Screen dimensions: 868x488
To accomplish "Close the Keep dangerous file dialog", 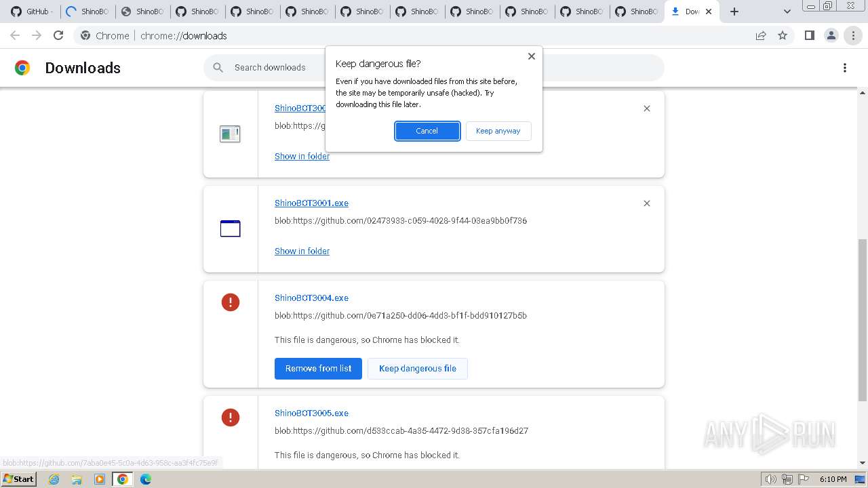I will (532, 56).
